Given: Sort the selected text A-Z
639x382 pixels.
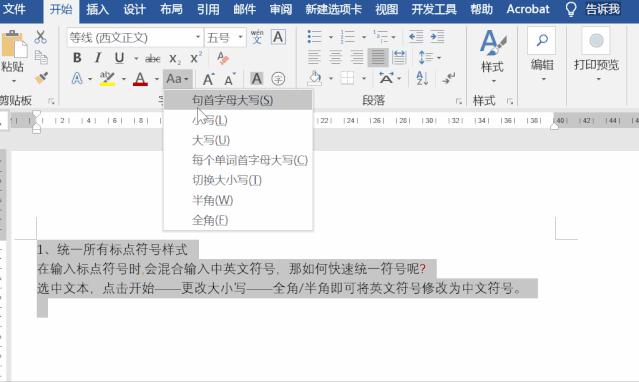Looking at the screenshot, I should (x=422, y=78).
